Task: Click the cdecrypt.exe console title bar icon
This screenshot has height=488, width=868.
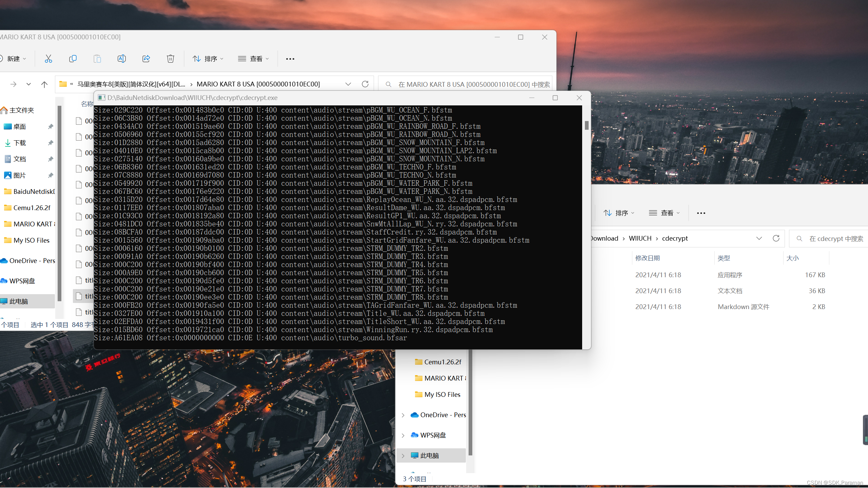Action: pyautogui.click(x=101, y=98)
